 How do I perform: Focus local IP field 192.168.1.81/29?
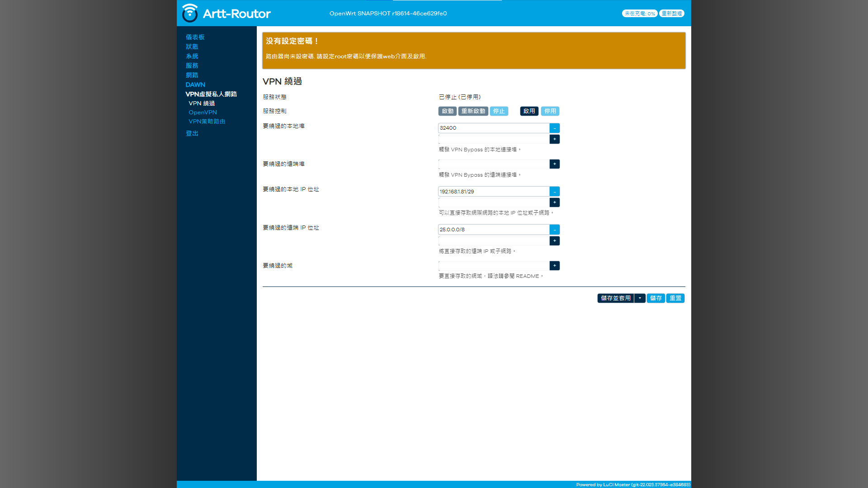(x=494, y=192)
